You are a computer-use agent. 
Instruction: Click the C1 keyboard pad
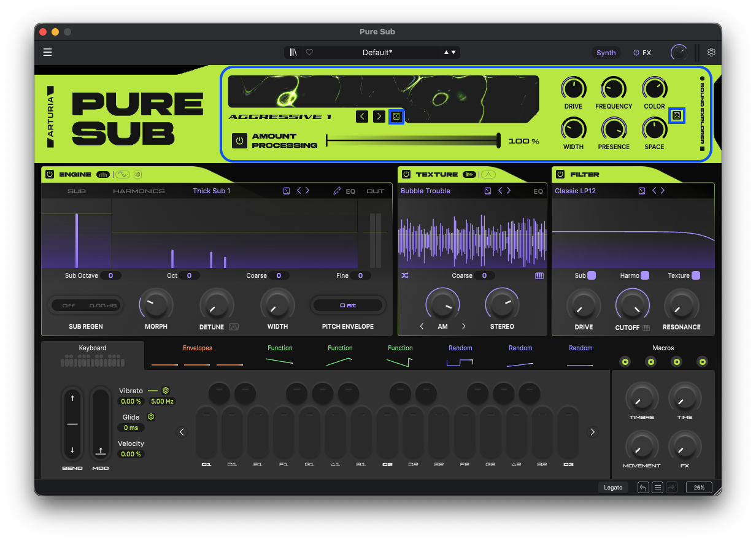(x=206, y=432)
